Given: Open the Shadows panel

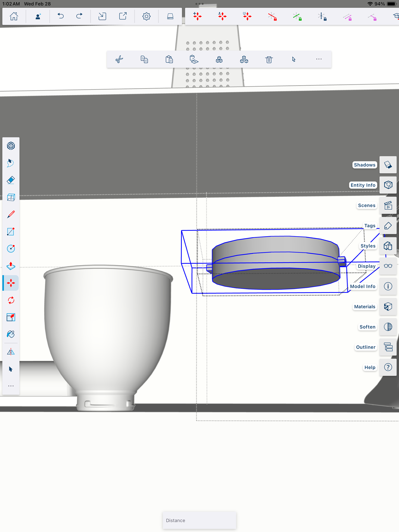Looking at the screenshot, I should [388, 165].
